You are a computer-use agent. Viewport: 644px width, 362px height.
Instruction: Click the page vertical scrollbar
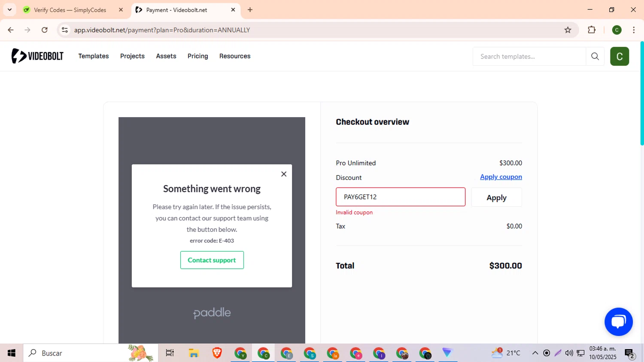click(642, 94)
